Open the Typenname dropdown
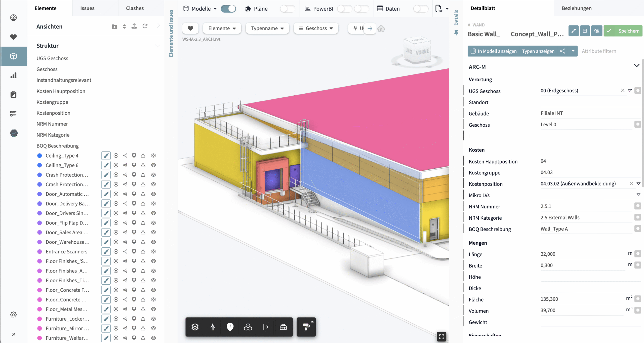 click(267, 28)
